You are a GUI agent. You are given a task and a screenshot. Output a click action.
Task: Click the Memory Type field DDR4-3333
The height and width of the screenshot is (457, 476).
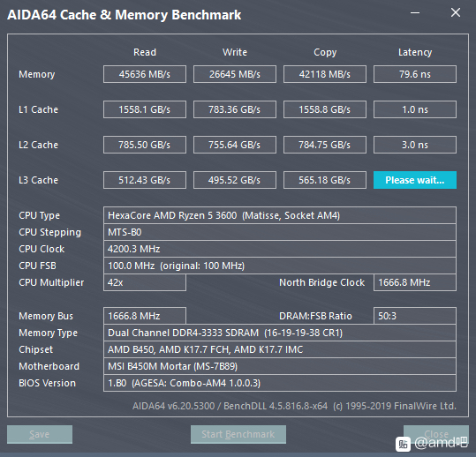click(280, 333)
